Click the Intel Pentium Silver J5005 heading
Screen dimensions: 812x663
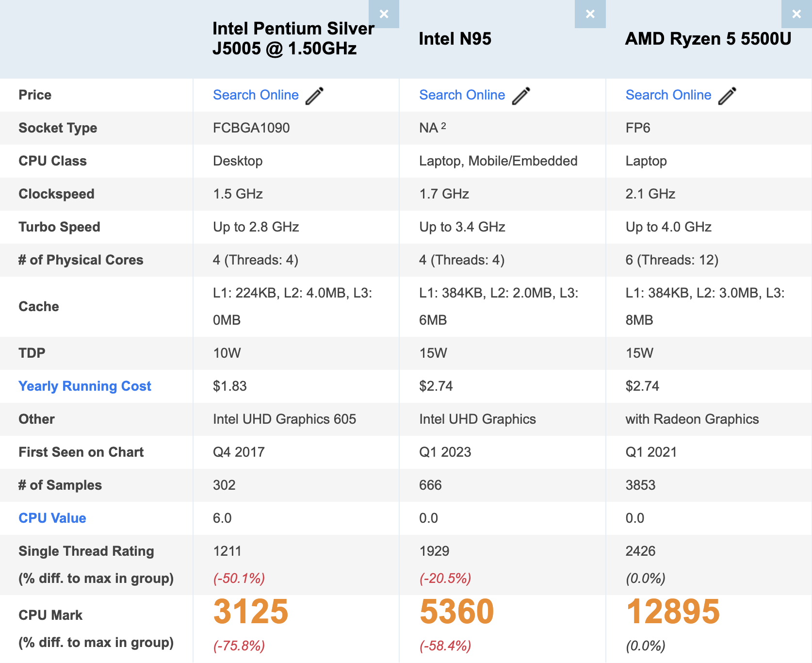293,39
